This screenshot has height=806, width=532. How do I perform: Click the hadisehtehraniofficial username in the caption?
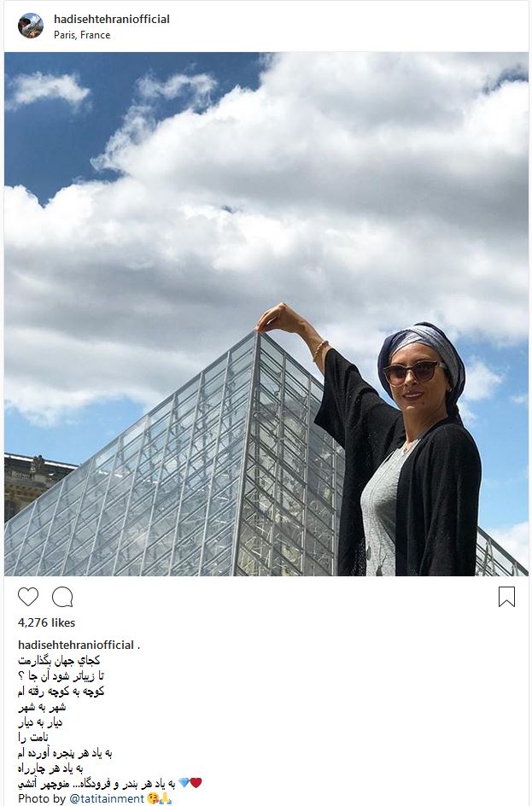point(76,645)
